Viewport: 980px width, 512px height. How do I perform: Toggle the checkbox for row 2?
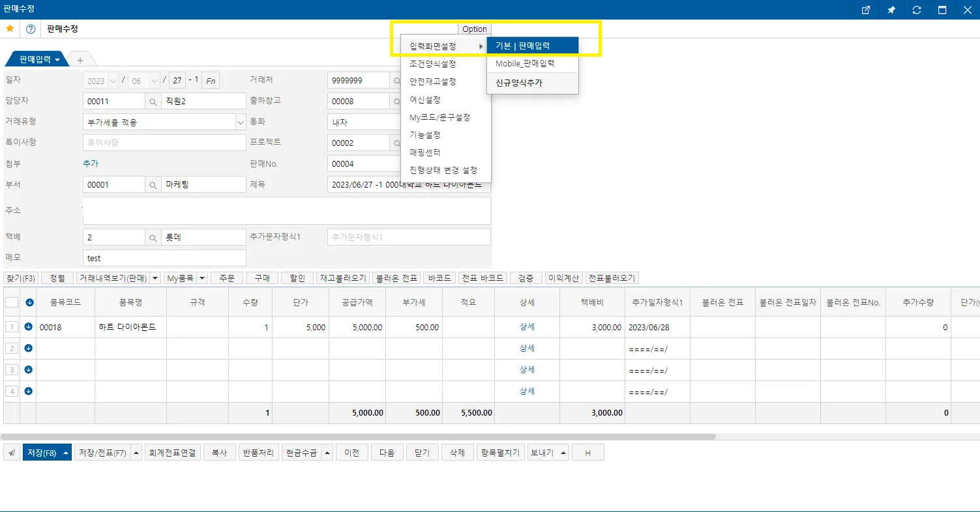[x=12, y=348]
